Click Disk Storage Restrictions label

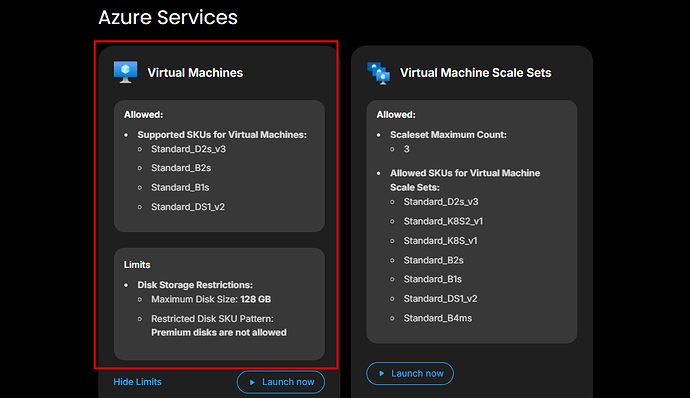coord(195,285)
